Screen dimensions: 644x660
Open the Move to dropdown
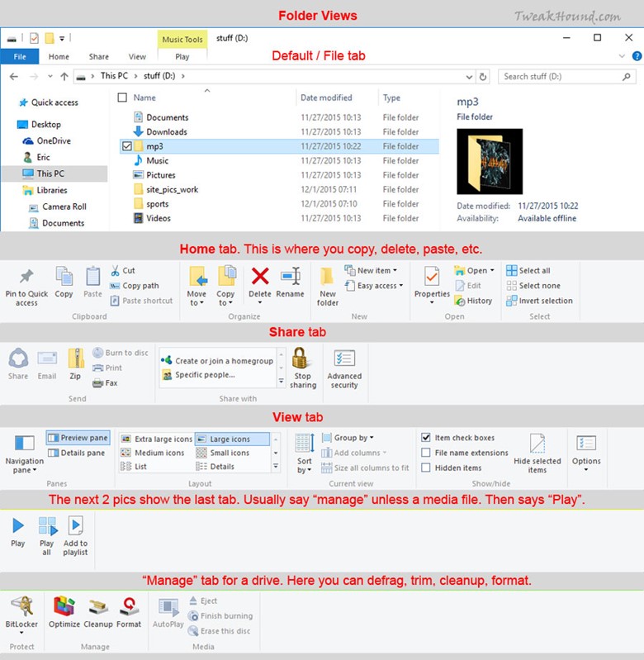[197, 298]
